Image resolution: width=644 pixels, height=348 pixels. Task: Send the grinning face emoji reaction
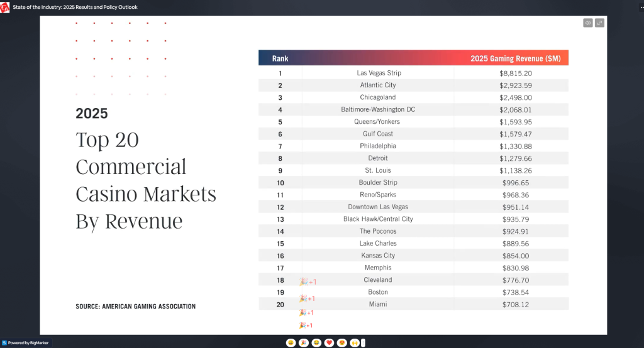pyautogui.click(x=291, y=342)
